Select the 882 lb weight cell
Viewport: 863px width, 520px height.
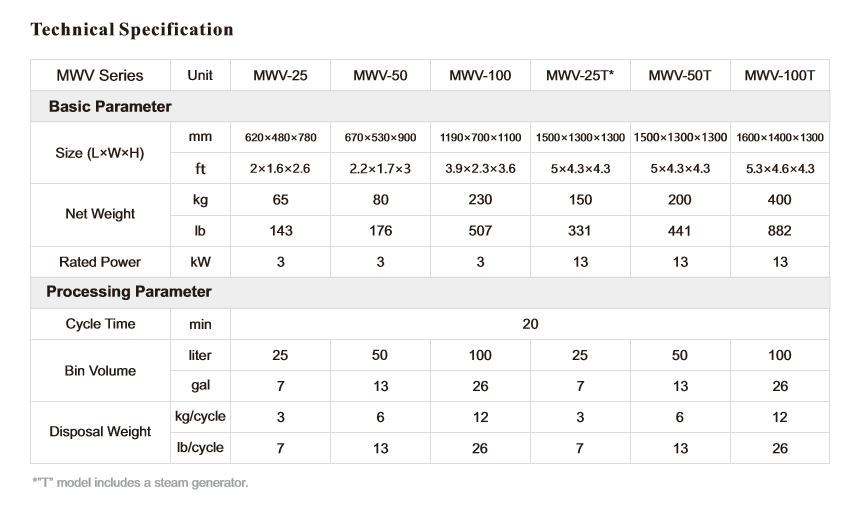tap(779, 231)
